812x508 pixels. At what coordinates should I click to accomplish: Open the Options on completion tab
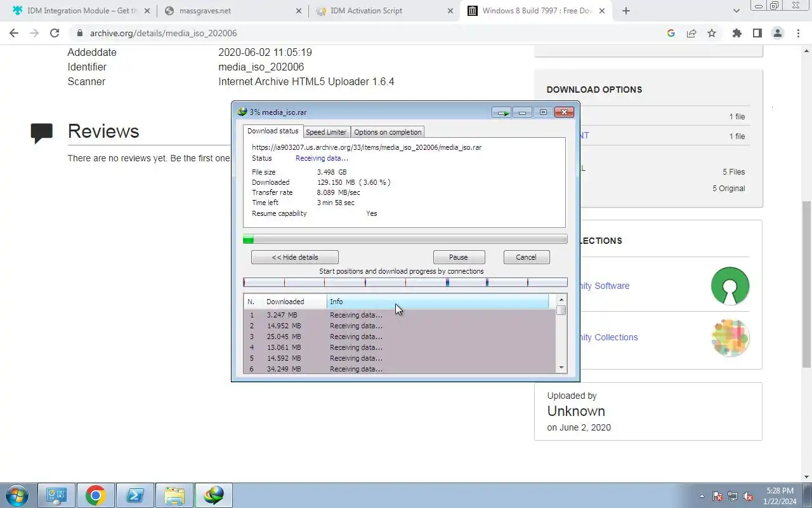click(x=388, y=132)
